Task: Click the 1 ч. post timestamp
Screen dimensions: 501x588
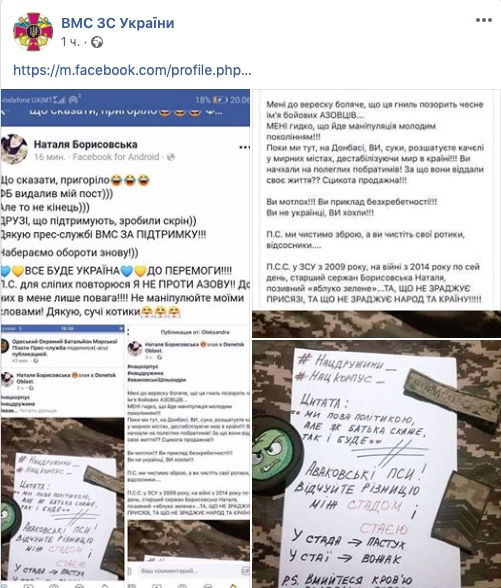Action: click(x=70, y=42)
